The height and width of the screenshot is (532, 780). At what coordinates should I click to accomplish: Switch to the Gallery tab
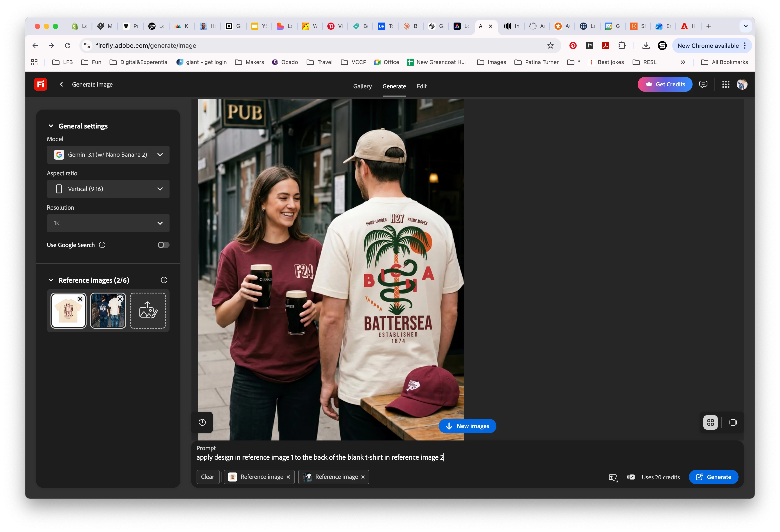[x=362, y=86]
